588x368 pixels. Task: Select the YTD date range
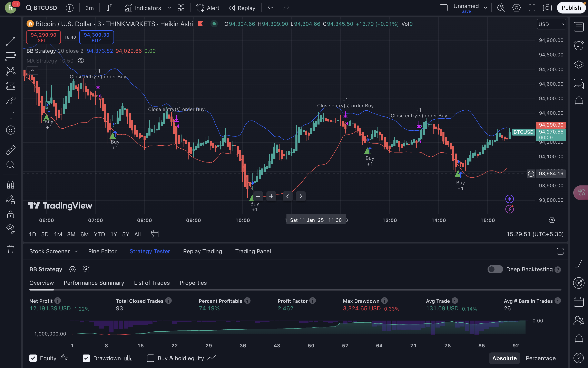pyautogui.click(x=99, y=234)
